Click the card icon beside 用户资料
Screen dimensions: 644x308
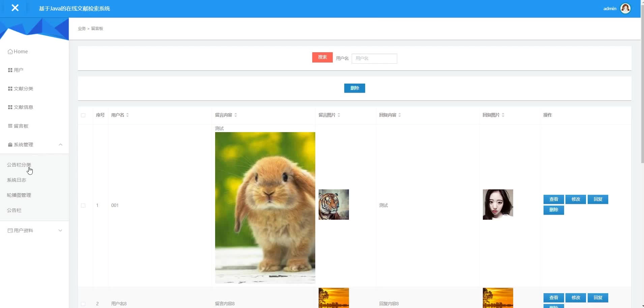[x=10, y=230]
